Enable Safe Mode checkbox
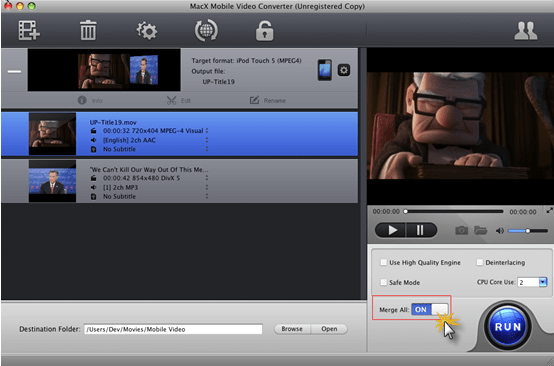Viewport: 554px width, 366px height. 383,282
